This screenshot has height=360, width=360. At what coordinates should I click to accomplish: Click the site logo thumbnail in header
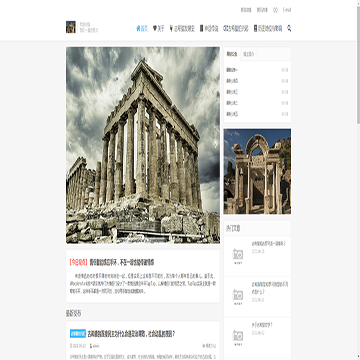click(x=71, y=27)
